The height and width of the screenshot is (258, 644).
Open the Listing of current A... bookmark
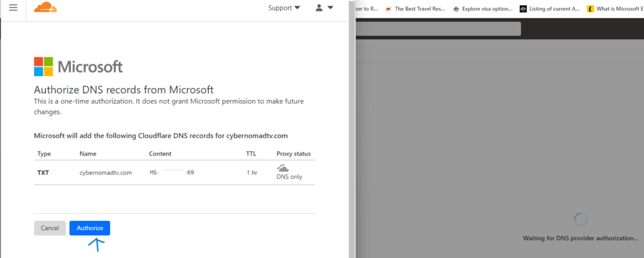(x=553, y=9)
